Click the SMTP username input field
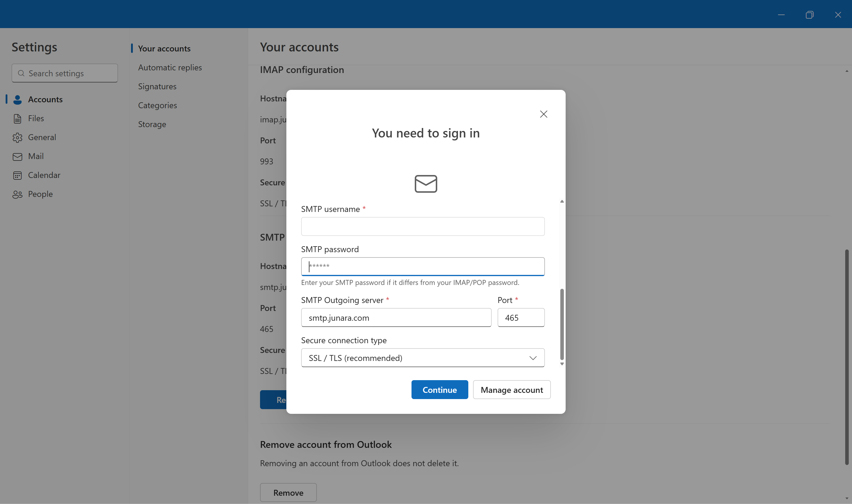Image resolution: width=852 pixels, height=504 pixels. point(423,226)
